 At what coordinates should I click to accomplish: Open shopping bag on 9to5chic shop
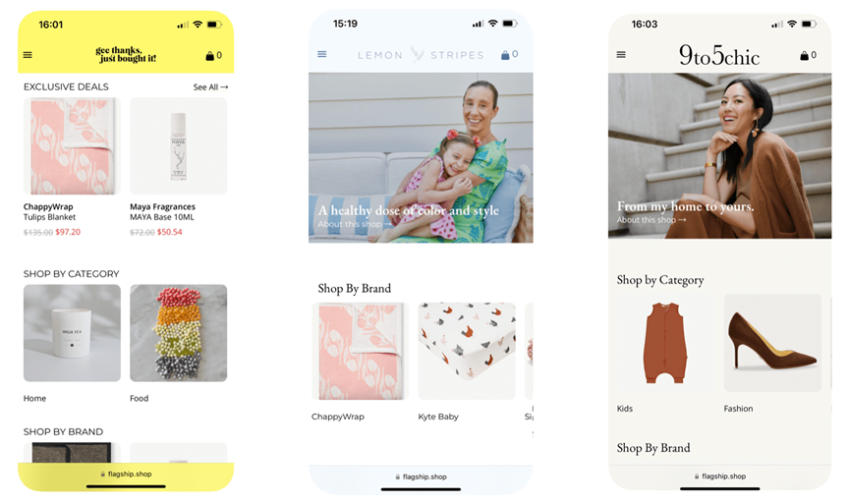(809, 55)
